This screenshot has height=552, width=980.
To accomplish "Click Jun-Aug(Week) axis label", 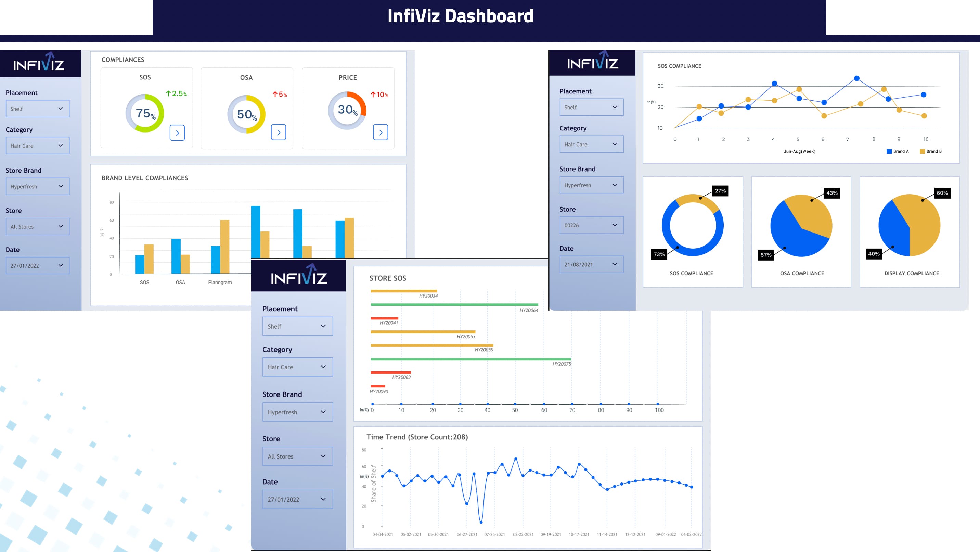I will (799, 151).
